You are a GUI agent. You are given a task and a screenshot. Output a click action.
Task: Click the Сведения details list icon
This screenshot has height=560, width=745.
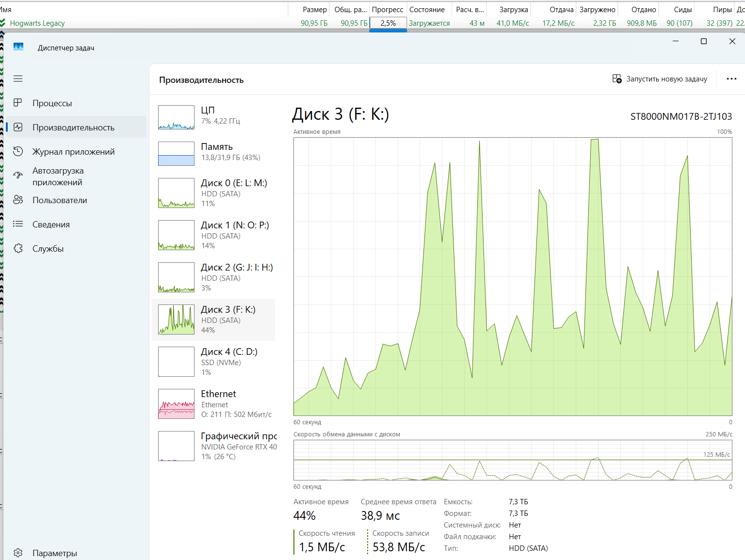[x=18, y=224]
